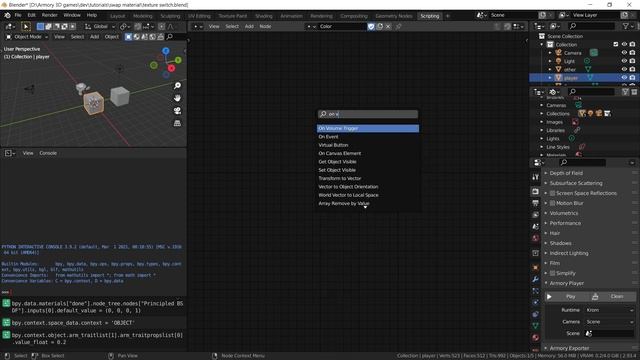Switch to the Layout workspace tab
This screenshot has height=360, width=640.
click(x=118, y=16)
